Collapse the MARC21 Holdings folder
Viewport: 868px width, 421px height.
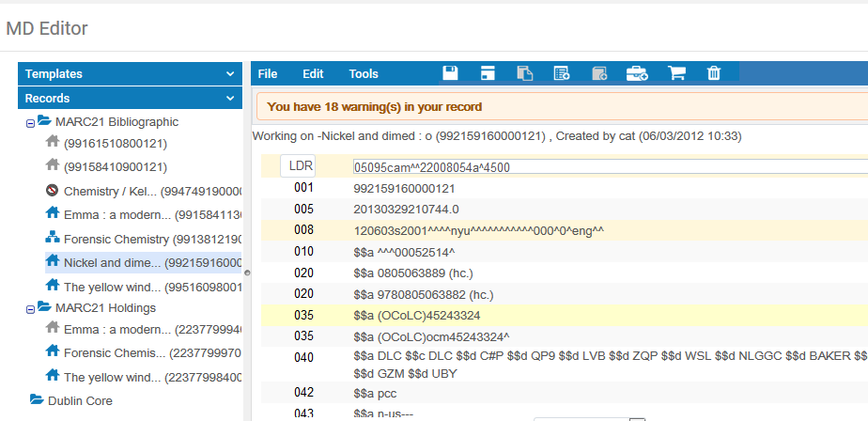[x=30, y=308]
